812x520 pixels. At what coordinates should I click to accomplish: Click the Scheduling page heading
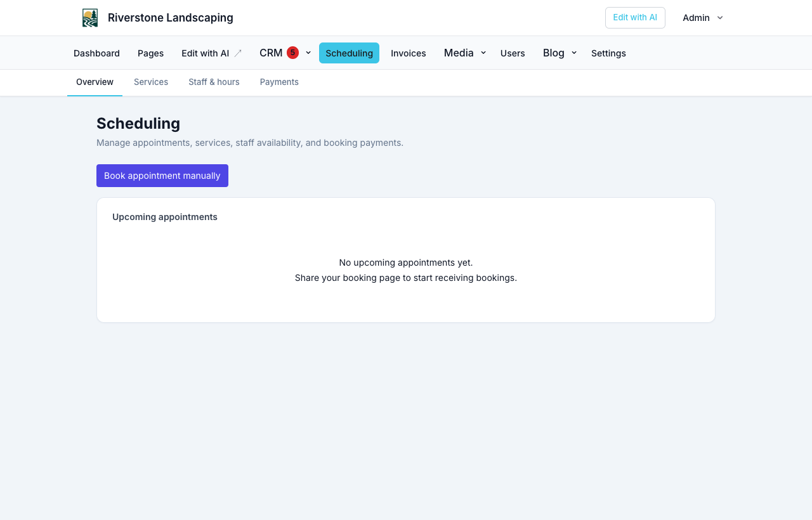[x=138, y=124]
